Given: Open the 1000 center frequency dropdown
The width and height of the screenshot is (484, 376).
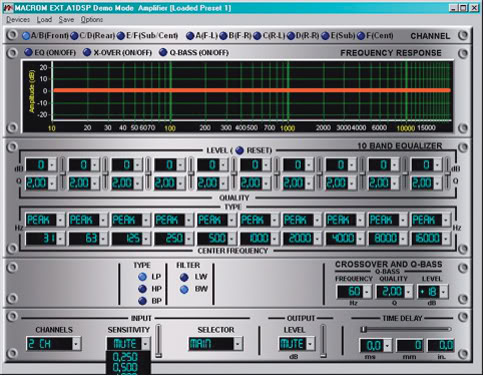Looking at the screenshot, I should [274, 239].
